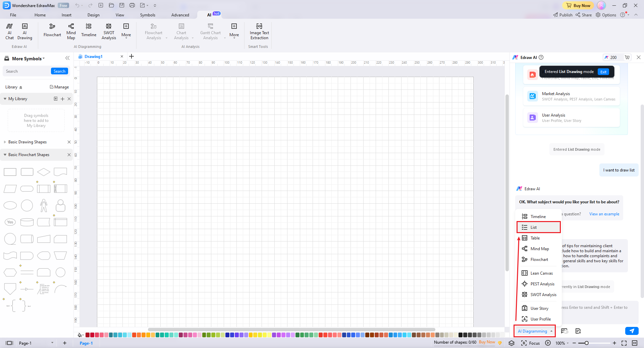Switch to the Design tab
This screenshot has width=644, height=348.
93,15
